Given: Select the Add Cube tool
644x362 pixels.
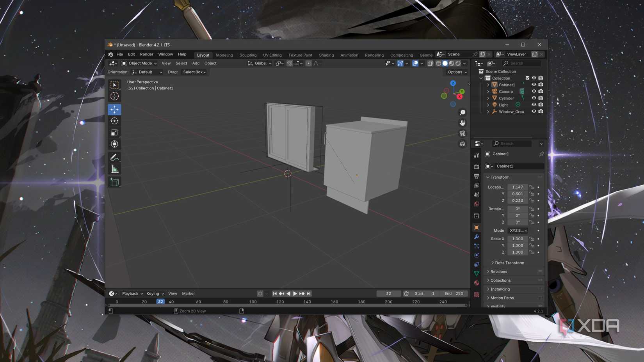Looking at the screenshot, I should coord(114,182).
